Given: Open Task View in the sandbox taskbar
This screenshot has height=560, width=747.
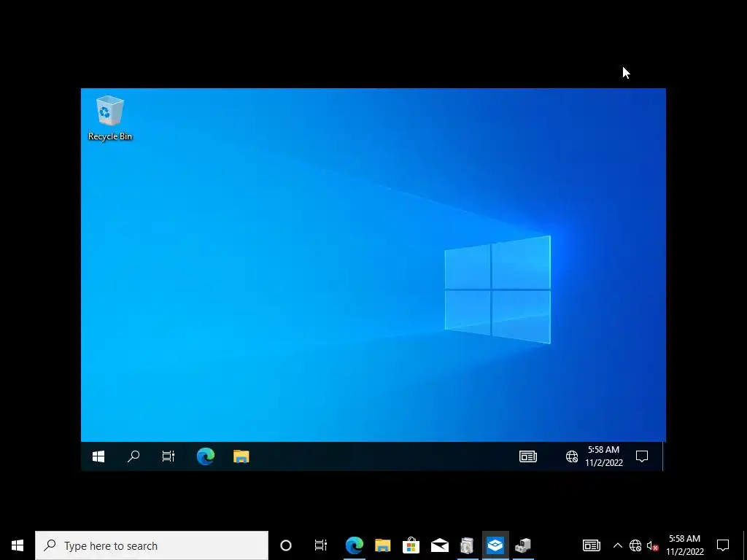Looking at the screenshot, I should (x=169, y=456).
